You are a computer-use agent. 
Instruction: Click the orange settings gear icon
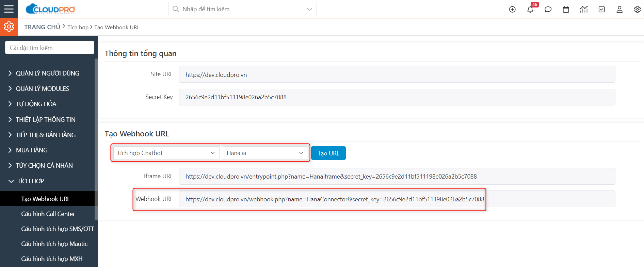click(9, 27)
